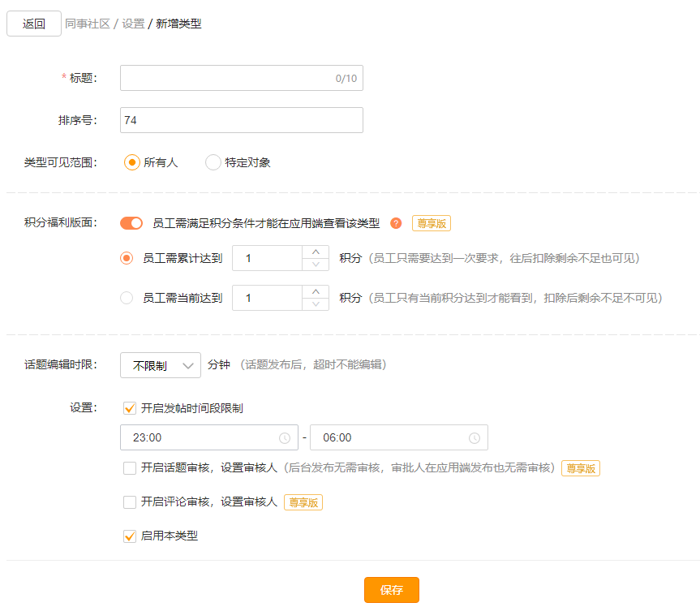Decrease the 员工需累计达到 points value
This screenshot has height=607, width=700.
[316, 265]
